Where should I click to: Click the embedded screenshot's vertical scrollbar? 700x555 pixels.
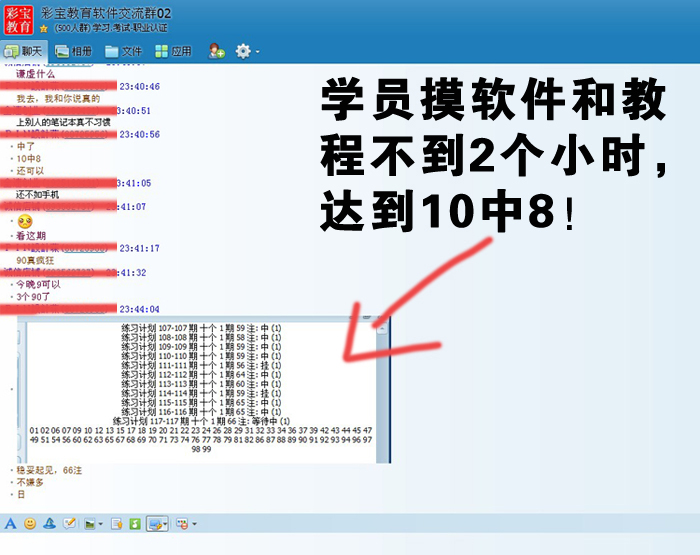tap(381, 390)
